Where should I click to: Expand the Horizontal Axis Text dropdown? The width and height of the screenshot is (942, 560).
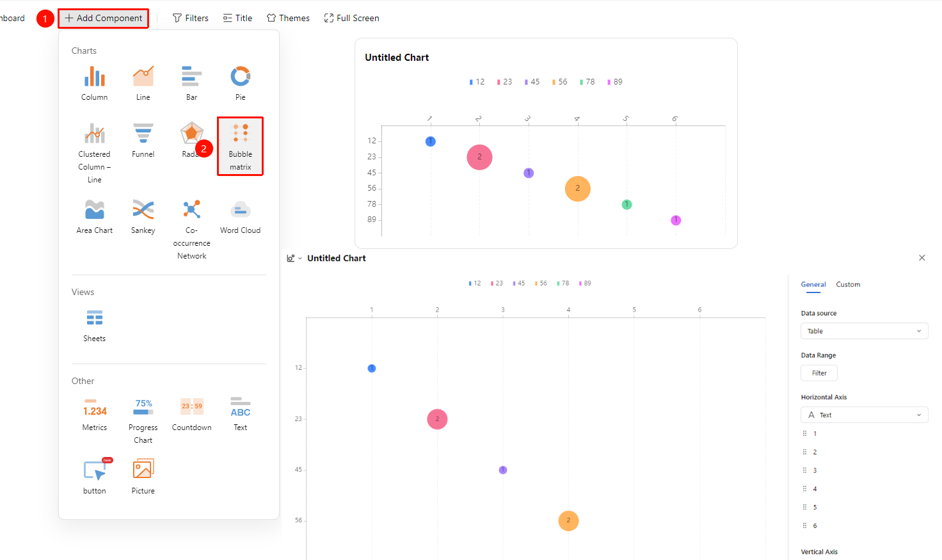click(x=864, y=415)
